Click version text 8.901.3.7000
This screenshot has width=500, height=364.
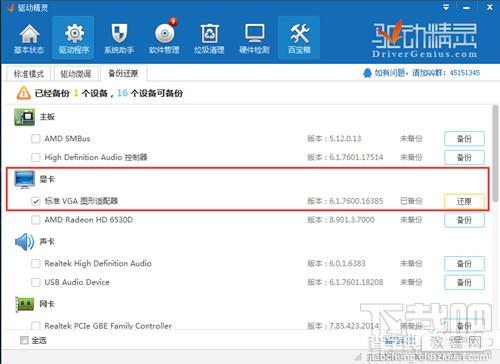click(352, 220)
